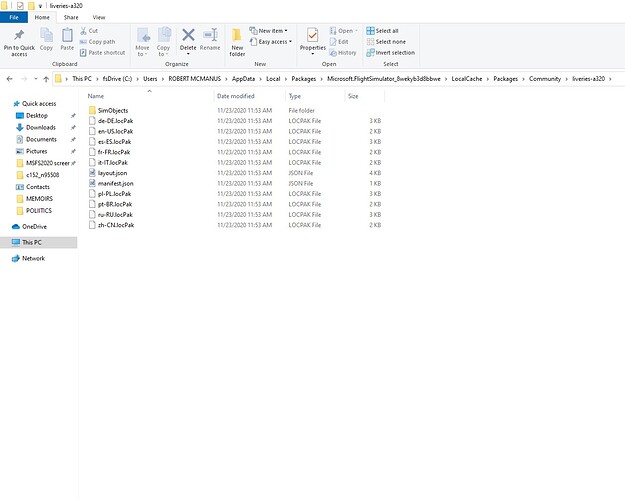Image resolution: width=625 pixels, height=500 pixels.
Task: Select fr-FR.locPak file
Action: pyautogui.click(x=114, y=152)
